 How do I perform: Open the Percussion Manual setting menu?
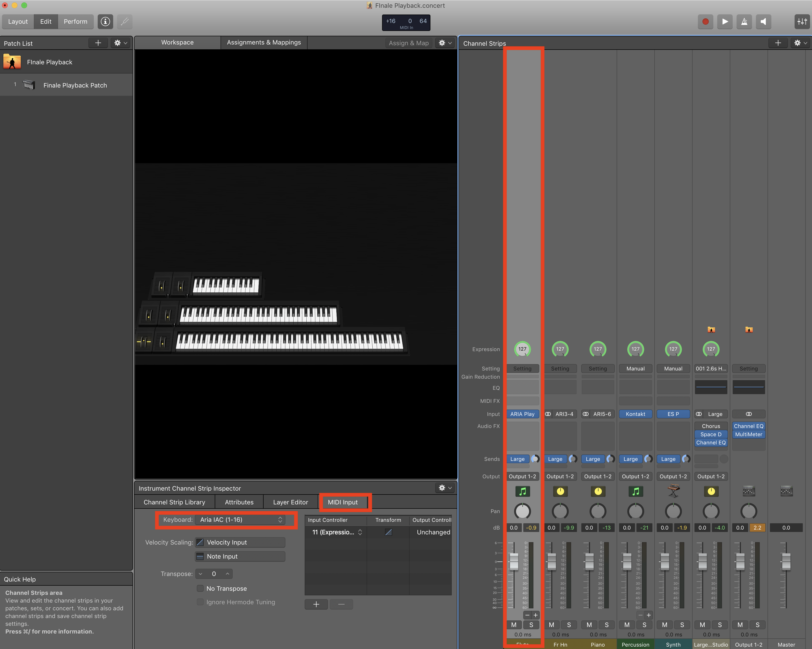click(x=635, y=369)
